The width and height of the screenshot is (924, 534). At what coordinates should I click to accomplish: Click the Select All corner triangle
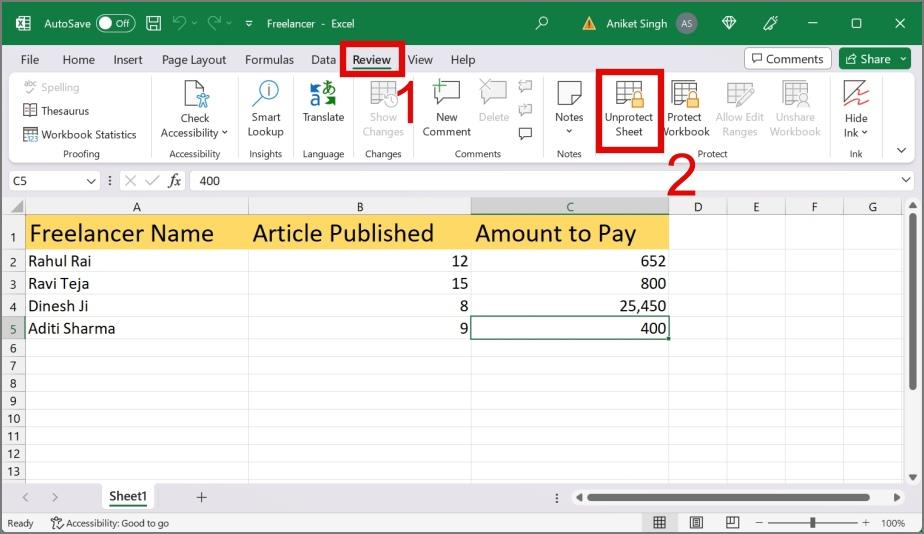tap(16, 206)
